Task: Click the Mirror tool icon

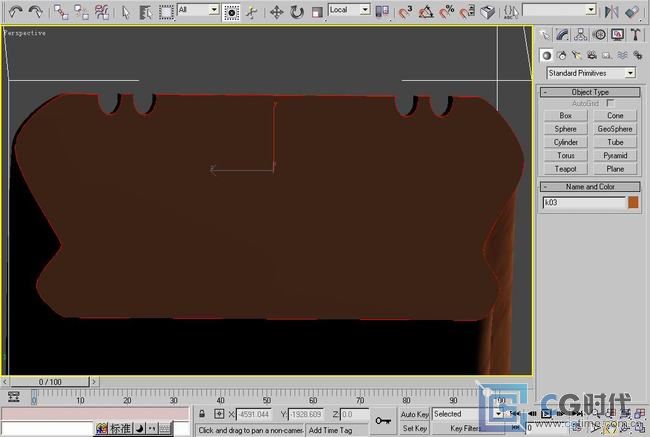Action: (611, 12)
